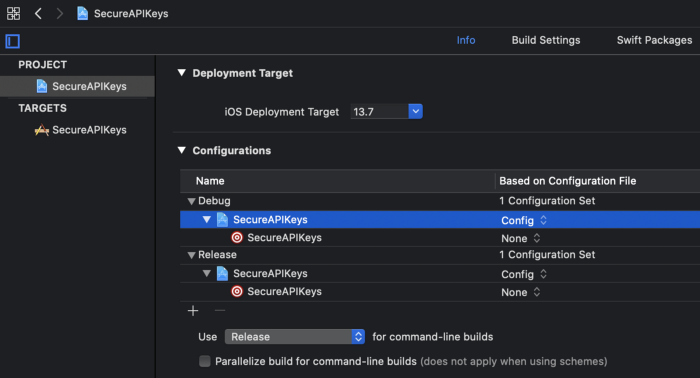Image resolution: width=700 pixels, height=378 pixels.
Task: Open Config popup for Debug project row
Action: pyautogui.click(x=524, y=220)
